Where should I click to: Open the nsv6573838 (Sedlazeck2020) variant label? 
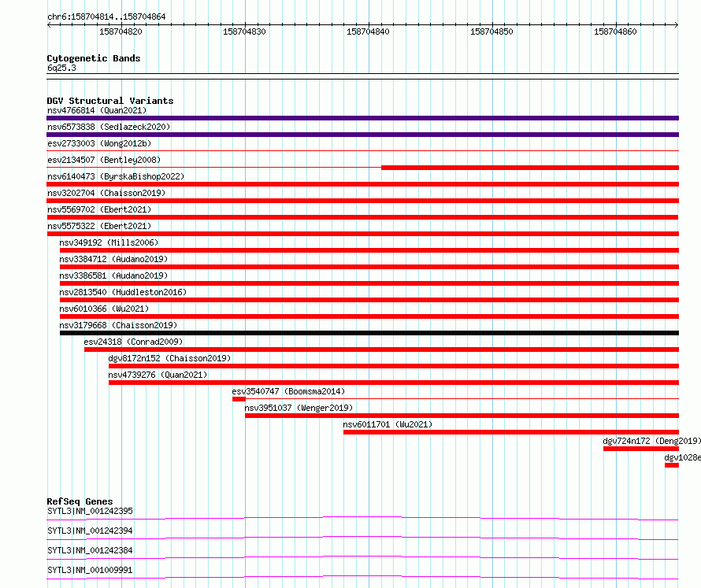click(109, 127)
